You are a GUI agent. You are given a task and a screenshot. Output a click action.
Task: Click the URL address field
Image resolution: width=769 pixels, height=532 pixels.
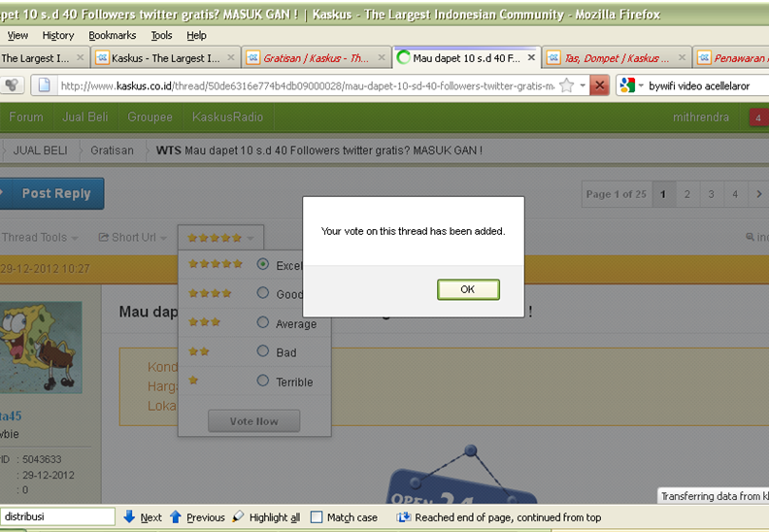coord(308,85)
